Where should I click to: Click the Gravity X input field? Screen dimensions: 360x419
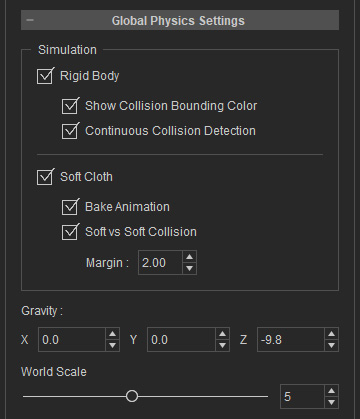pyautogui.click(x=72, y=340)
